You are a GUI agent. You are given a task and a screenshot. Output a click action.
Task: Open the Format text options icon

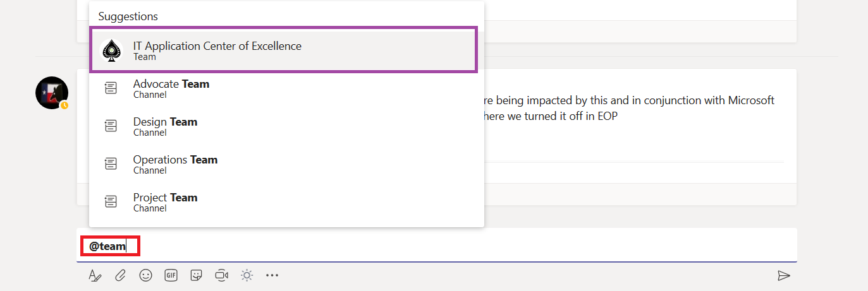(95, 275)
